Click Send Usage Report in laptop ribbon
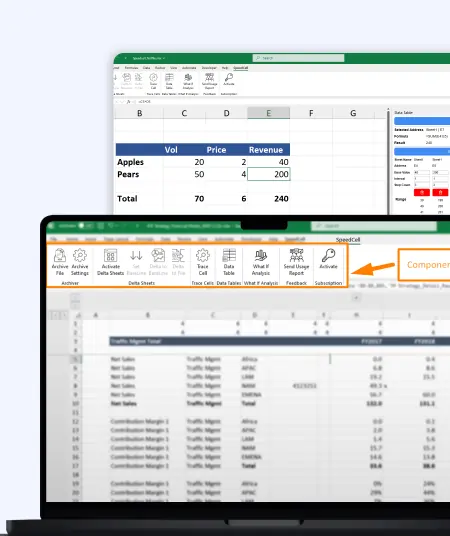Image resolution: width=450 pixels, height=536 pixels. (296, 262)
